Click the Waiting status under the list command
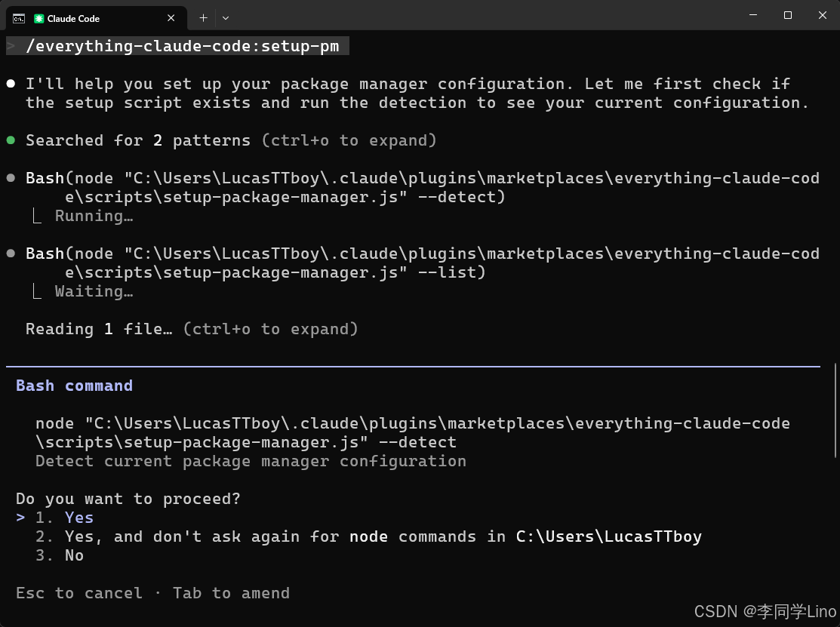The width and height of the screenshot is (840, 627). (92, 291)
